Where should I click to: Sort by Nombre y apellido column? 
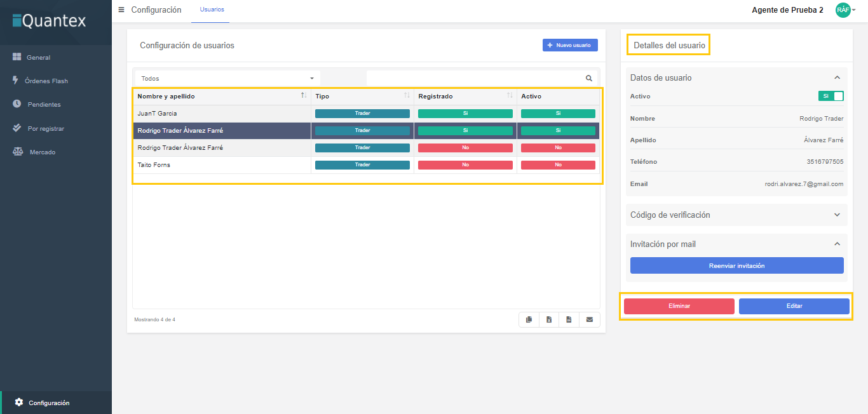pos(304,96)
